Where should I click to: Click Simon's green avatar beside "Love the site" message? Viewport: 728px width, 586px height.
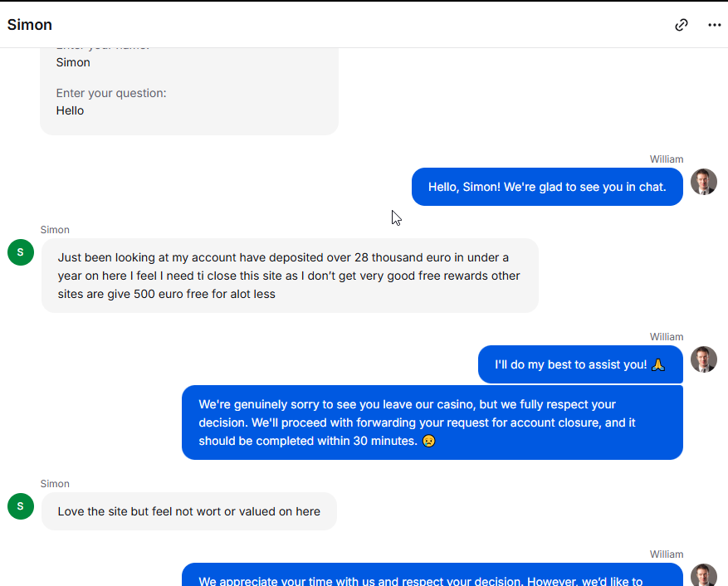(21, 506)
